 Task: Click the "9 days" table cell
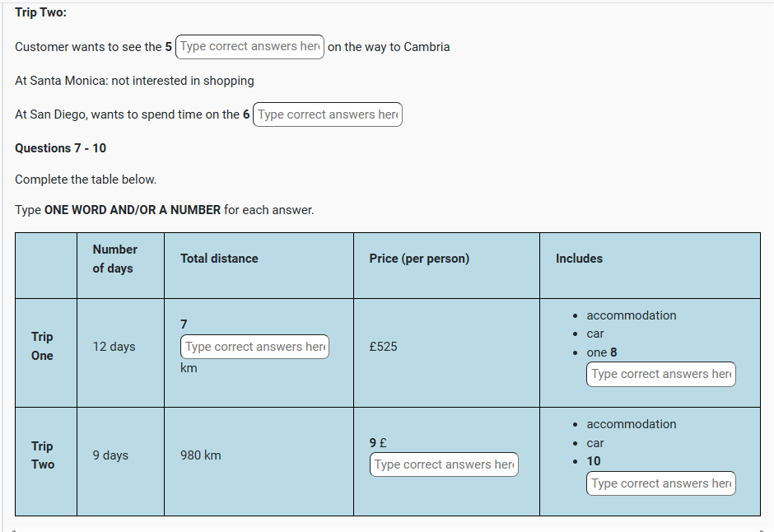click(x=110, y=455)
